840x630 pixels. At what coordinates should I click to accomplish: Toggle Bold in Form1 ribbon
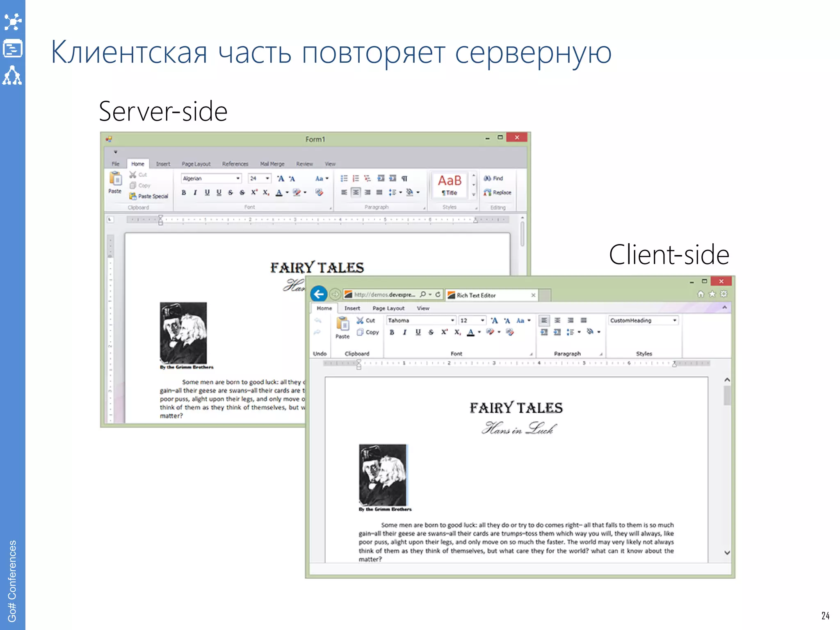pos(184,192)
